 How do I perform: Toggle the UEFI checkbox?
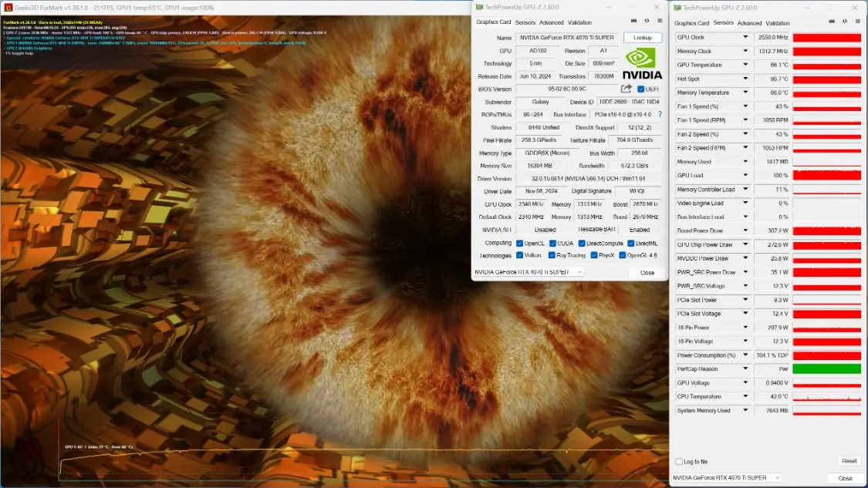pyautogui.click(x=640, y=89)
